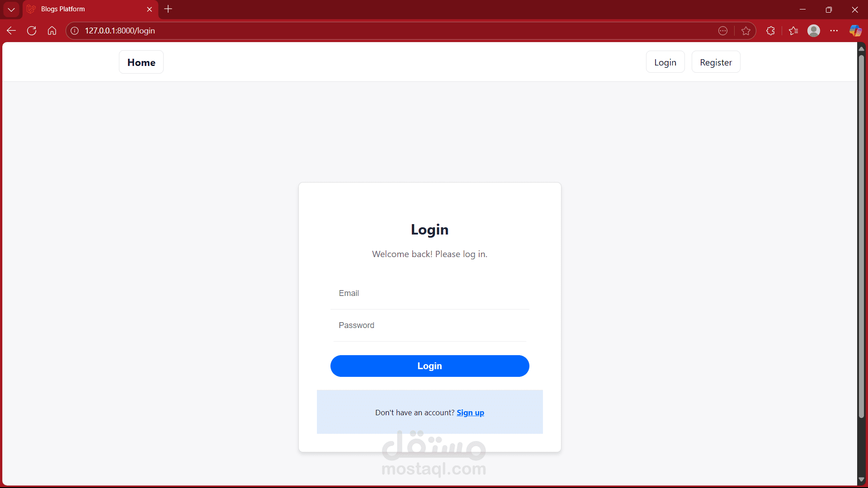View site information icon in address bar
Screen dimensions: 868x488
pos(75,31)
